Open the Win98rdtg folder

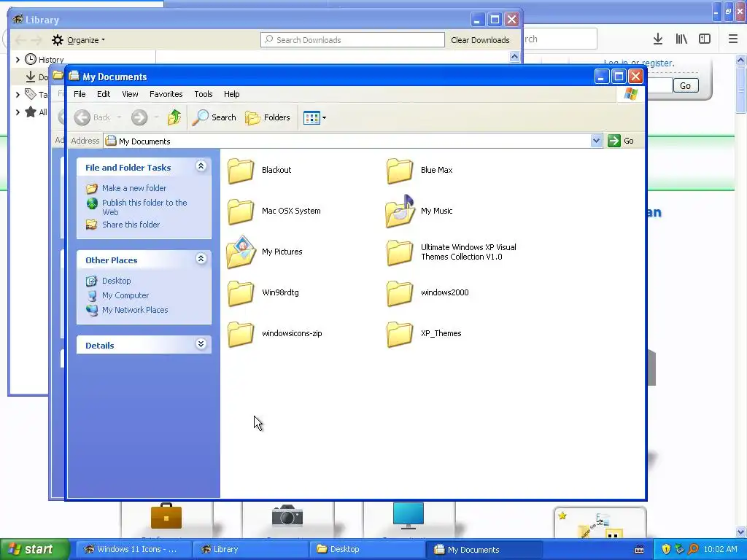point(263,293)
